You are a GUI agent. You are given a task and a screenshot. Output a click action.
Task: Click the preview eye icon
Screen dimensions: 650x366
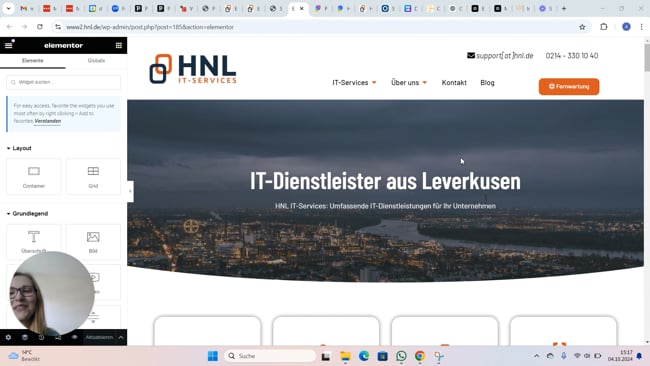click(x=75, y=337)
